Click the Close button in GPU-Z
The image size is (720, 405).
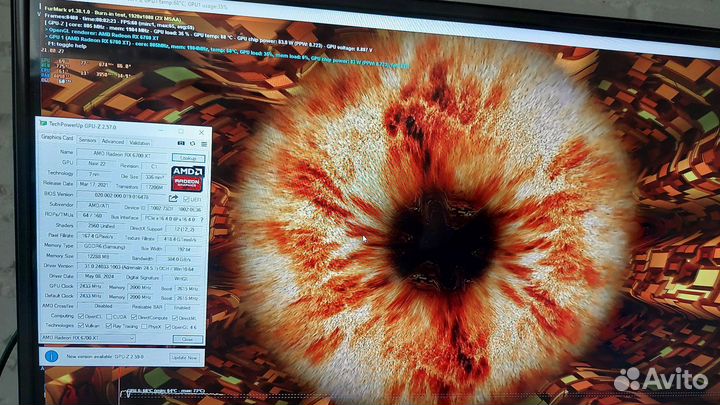(x=187, y=339)
